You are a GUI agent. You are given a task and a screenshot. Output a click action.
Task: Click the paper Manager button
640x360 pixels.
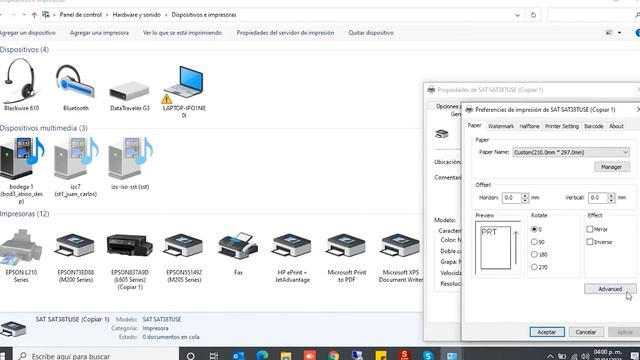[611, 167]
